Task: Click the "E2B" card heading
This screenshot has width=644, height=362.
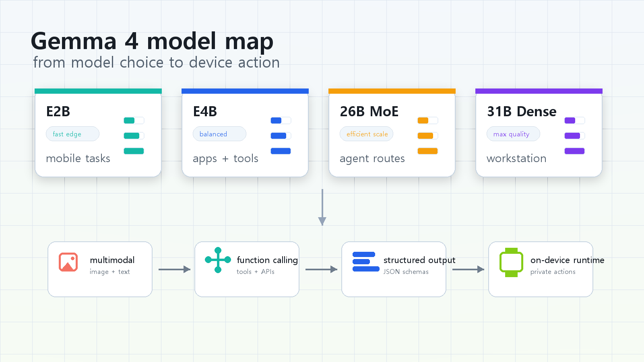Action: pos(58,111)
